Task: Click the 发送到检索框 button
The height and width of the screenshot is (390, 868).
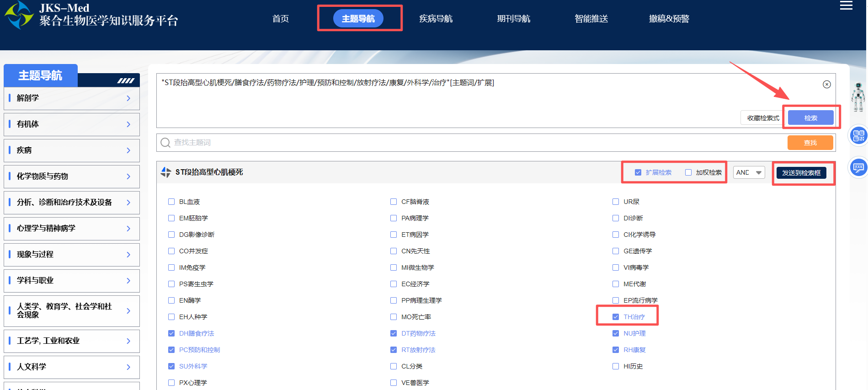Action: (801, 173)
